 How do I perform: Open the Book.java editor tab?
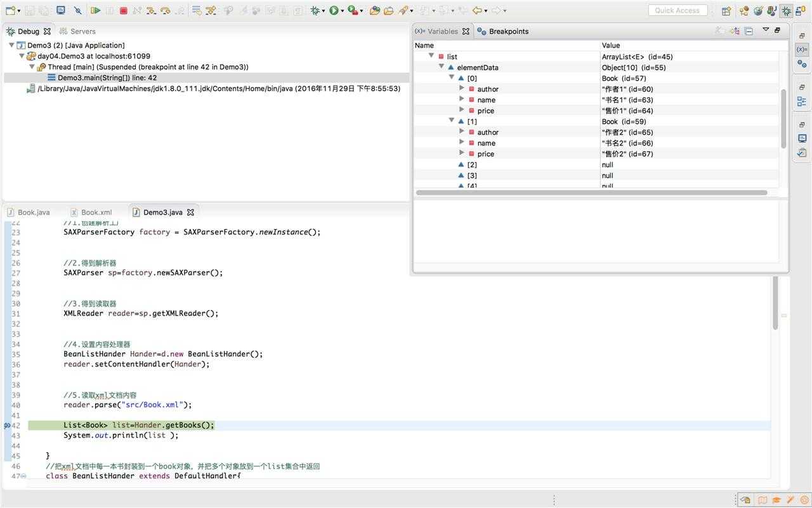coord(28,212)
